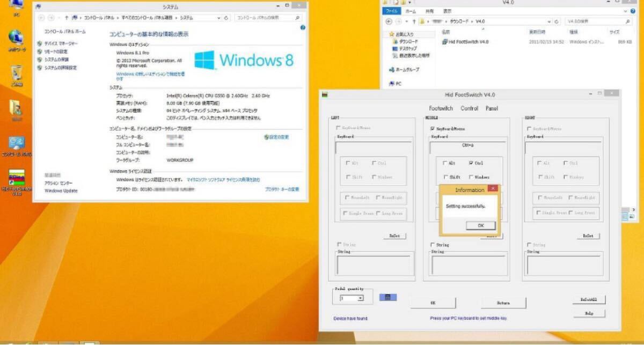Click the Help button in Hid FootSwitch

589,313
